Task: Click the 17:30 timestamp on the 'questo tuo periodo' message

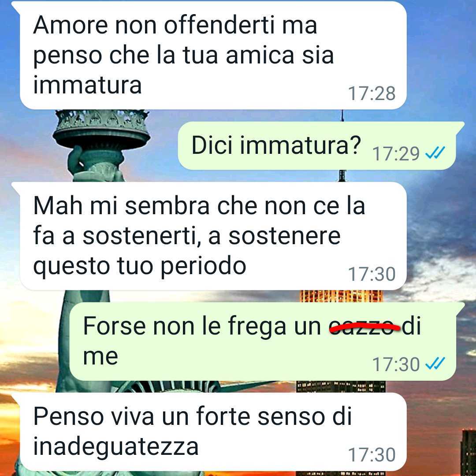Action: point(372,274)
